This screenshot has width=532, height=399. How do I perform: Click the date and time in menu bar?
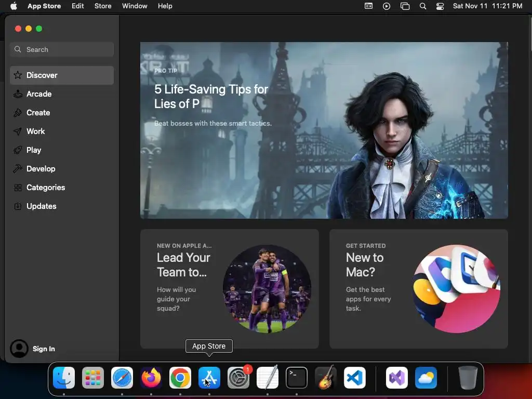coord(487,6)
